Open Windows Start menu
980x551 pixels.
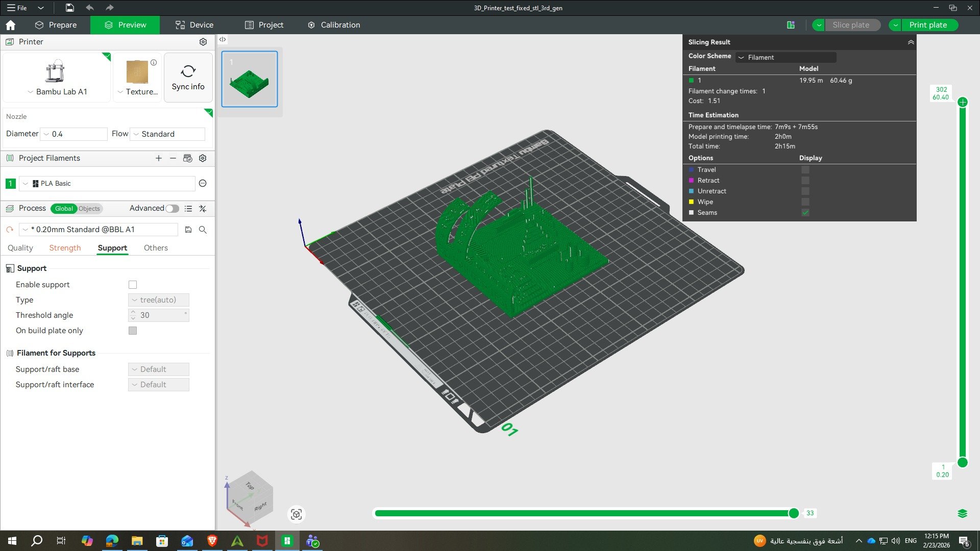click(12, 541)
